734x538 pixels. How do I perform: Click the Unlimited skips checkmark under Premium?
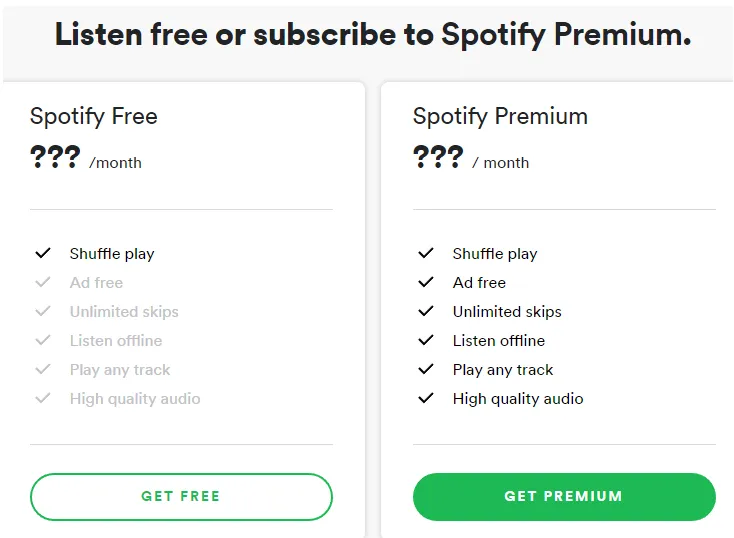point(426,311)
